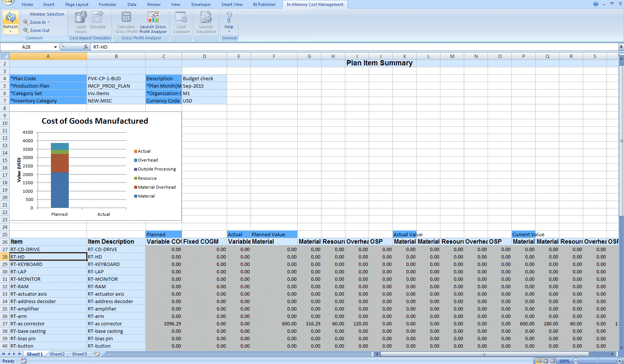
Task: Open the Page Layout ribbon tab
Action: (77, 4)
